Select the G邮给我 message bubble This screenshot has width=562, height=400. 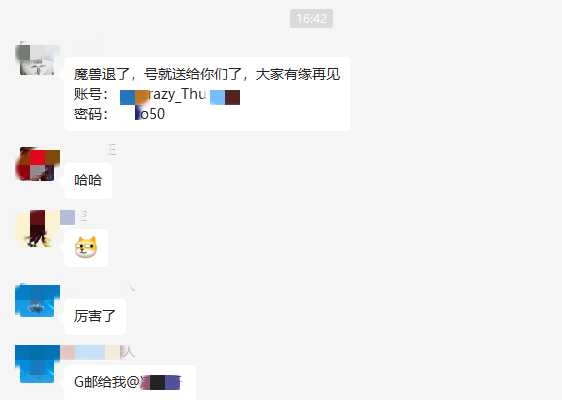(130, 382)
